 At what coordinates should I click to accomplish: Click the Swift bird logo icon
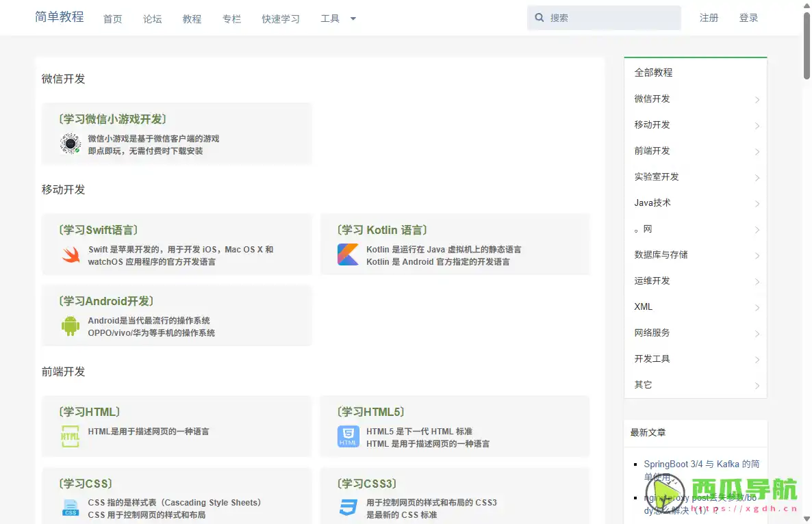point(71,254)
